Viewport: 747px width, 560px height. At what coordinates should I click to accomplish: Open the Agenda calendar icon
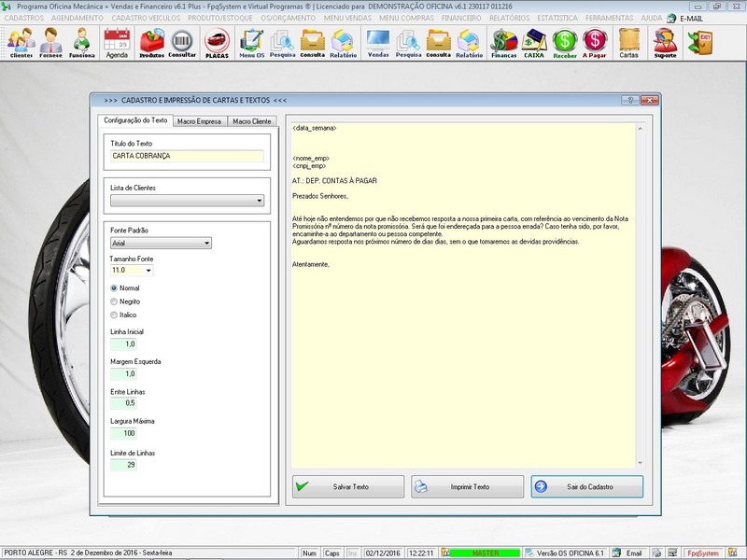[117, 43]
